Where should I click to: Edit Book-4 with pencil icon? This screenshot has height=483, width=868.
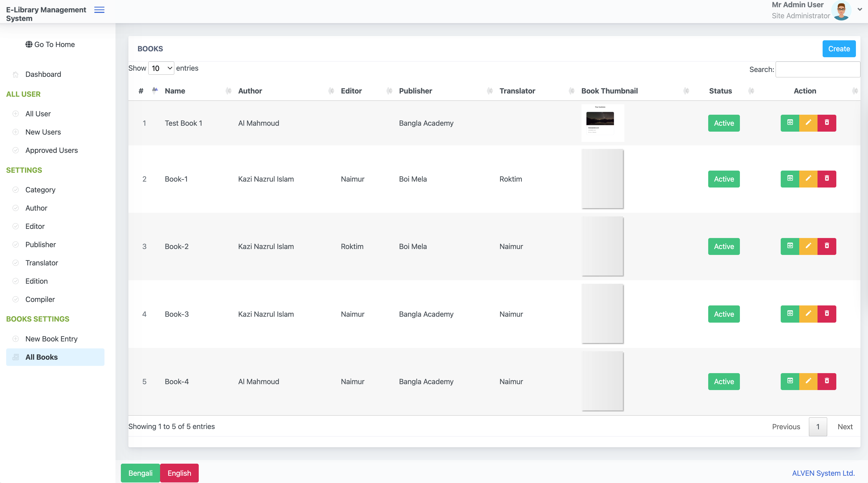[x=808, y=381]
